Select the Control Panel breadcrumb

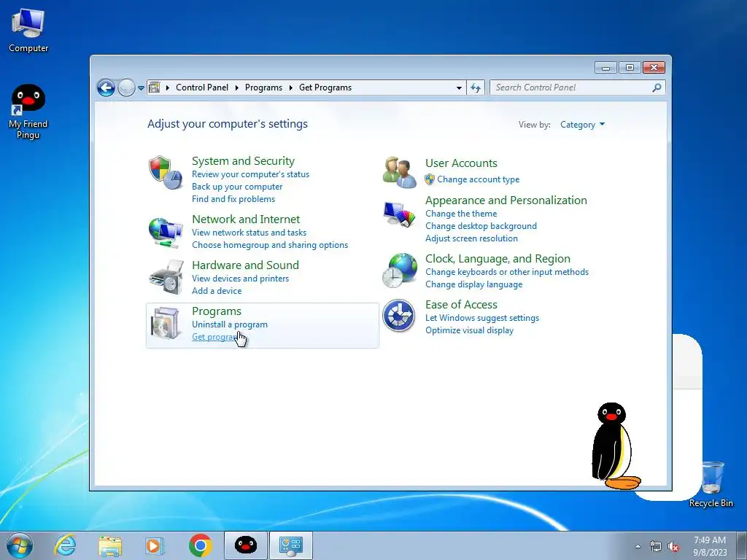[x=202, y=87]
